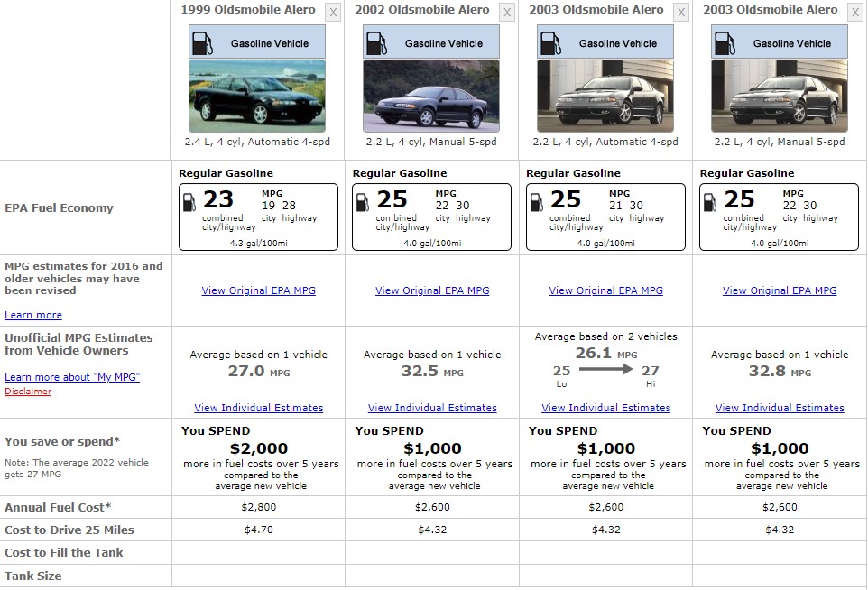
Task: Click gas pump icon in 1999 Alero Gasoline Vehicle banner
Action: click(x=203, y=43)
